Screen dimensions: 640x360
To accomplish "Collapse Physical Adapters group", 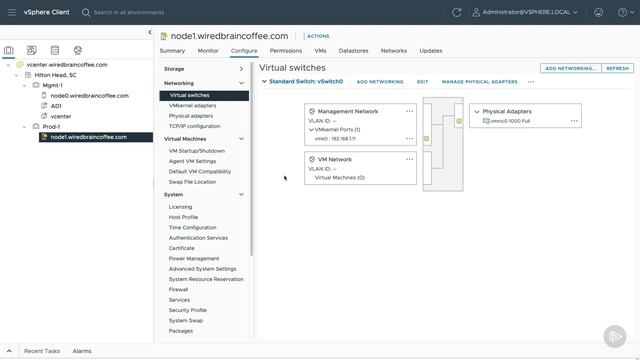I will pyautogui.click(x=477, y=111).
